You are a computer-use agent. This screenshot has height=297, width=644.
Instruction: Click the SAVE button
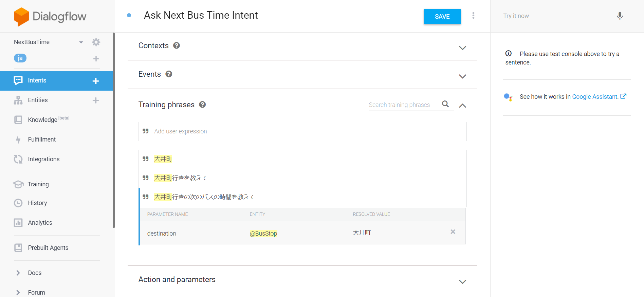[x=442, y=17]
